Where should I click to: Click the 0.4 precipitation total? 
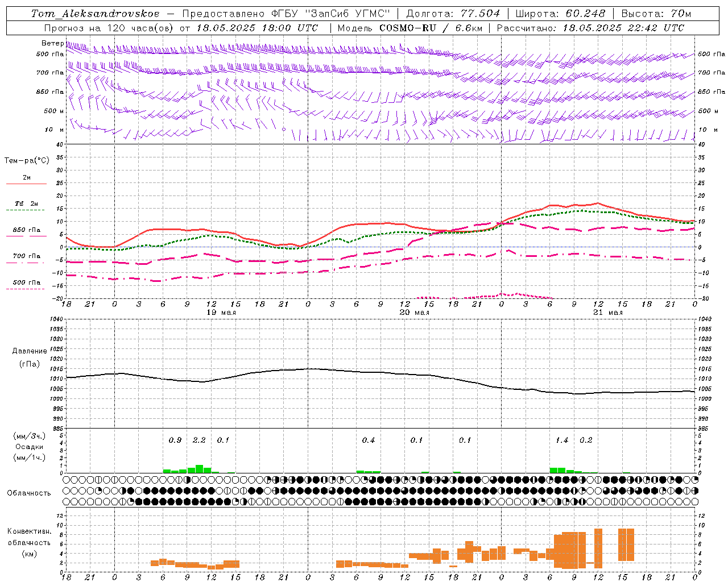[x=369, y=440]
